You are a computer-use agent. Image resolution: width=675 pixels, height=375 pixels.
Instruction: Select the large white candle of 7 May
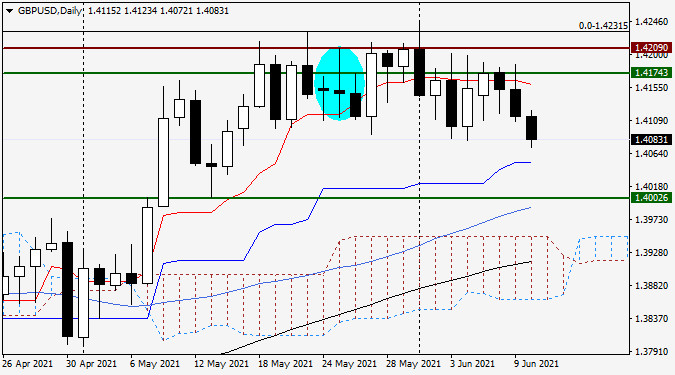coord(163,162)
